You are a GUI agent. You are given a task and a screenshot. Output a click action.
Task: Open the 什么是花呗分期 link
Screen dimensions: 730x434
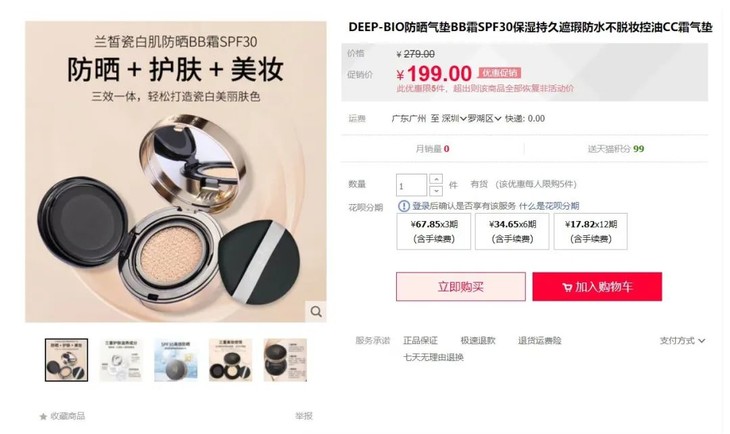pos(549,206)
